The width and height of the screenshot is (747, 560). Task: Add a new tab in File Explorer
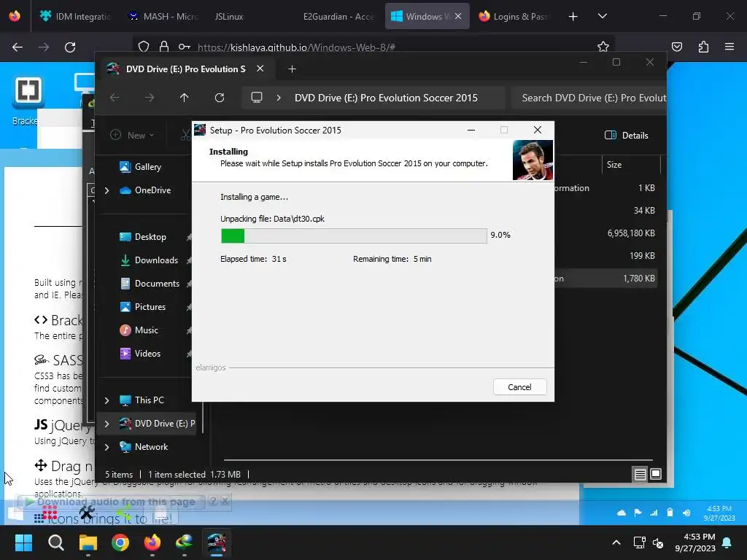coord(292,69)
